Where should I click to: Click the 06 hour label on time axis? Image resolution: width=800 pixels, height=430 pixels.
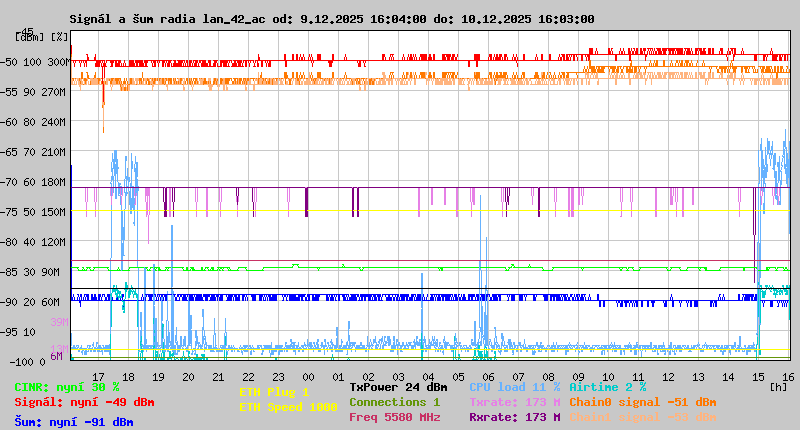(488, 376)
